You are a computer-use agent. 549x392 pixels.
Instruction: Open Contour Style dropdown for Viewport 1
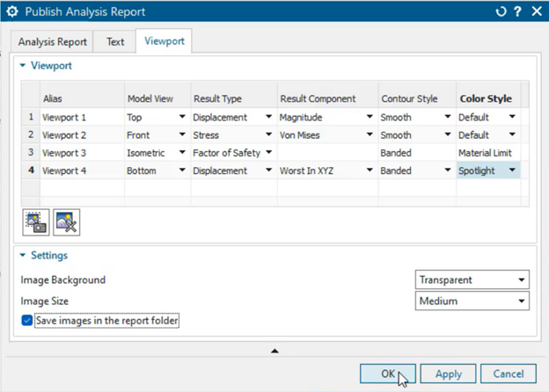tap(448, 117)
